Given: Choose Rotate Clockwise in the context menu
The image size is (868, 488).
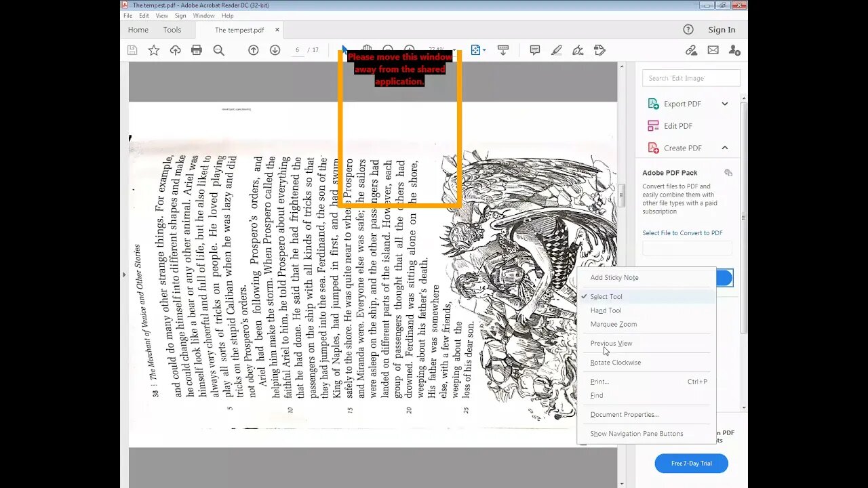Looking at the screenshot, I should (x=646, y=363).
